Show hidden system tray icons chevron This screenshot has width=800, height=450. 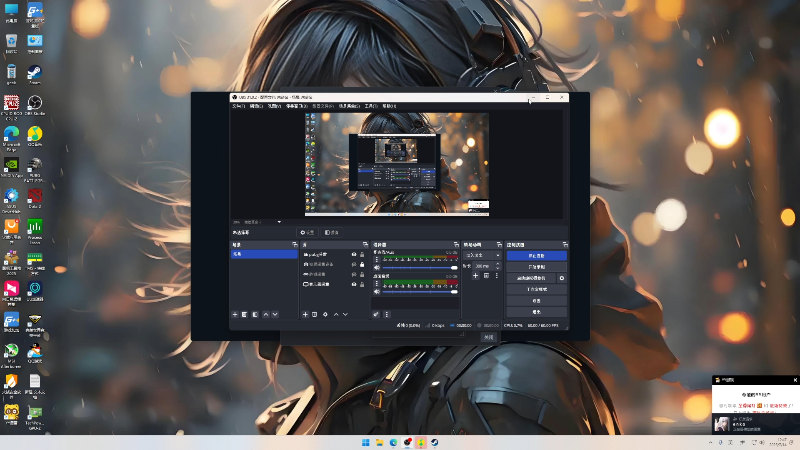(x=710, y=442)
